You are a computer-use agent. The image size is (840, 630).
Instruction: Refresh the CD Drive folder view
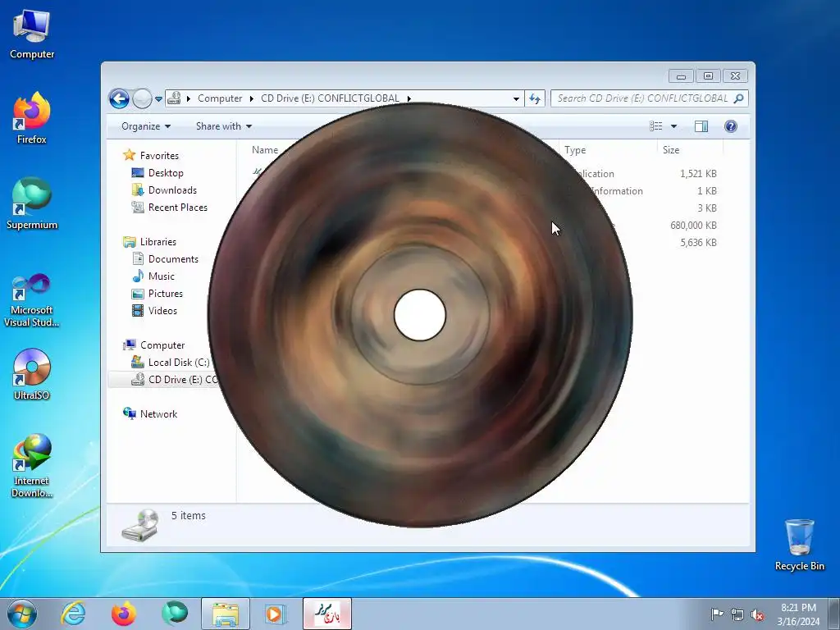click(x=535, y=98)
